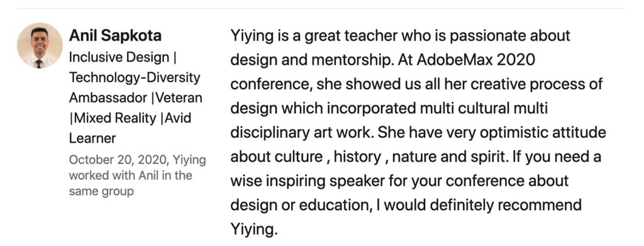The image size is (644, 246).
Task: Click the "wise inspiring speaker" line
Action: 399,181
